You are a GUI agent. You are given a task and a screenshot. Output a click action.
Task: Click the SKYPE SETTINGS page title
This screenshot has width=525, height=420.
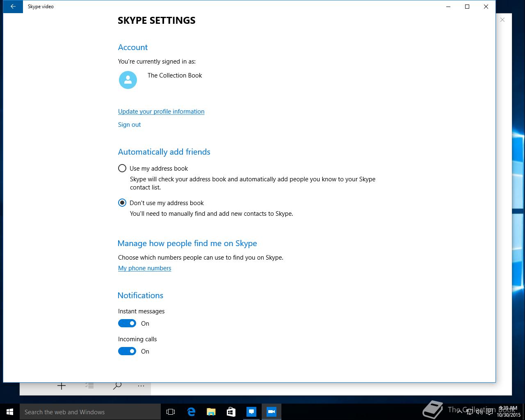157,21
